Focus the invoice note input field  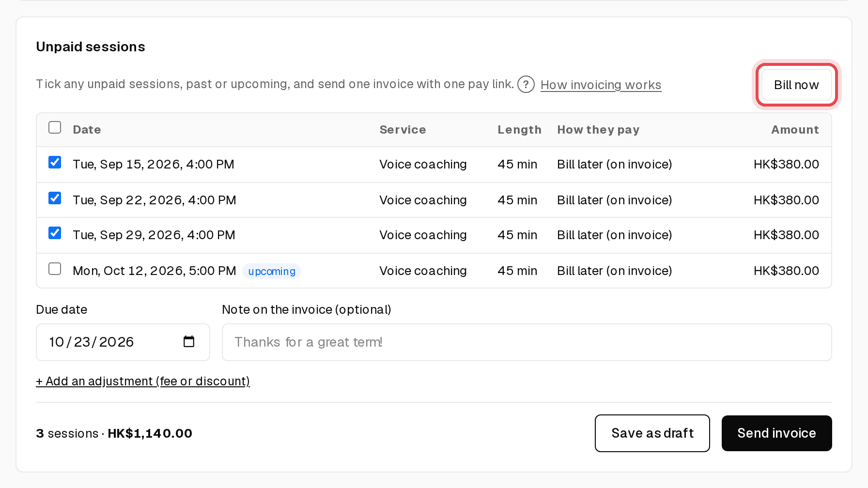click(527, 342)
